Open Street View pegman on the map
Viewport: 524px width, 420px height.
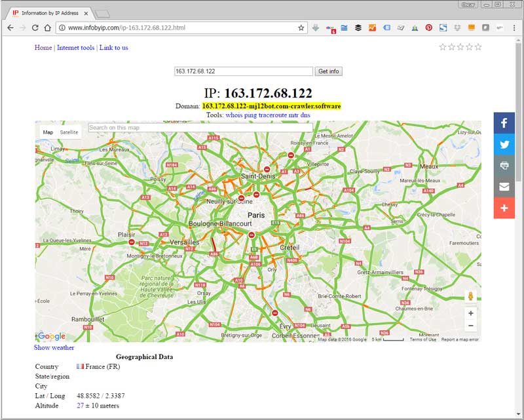470,296
